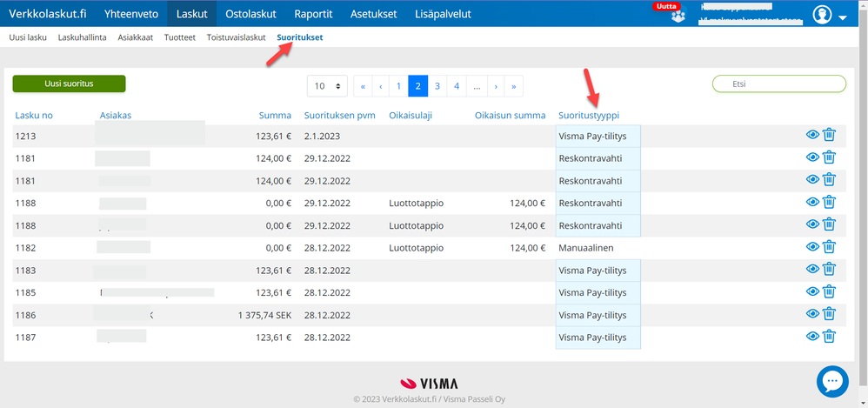Click invoice number 1186
Image resolution: width=868 pixels, height=408 pixels.
click(x=25, y=315)
